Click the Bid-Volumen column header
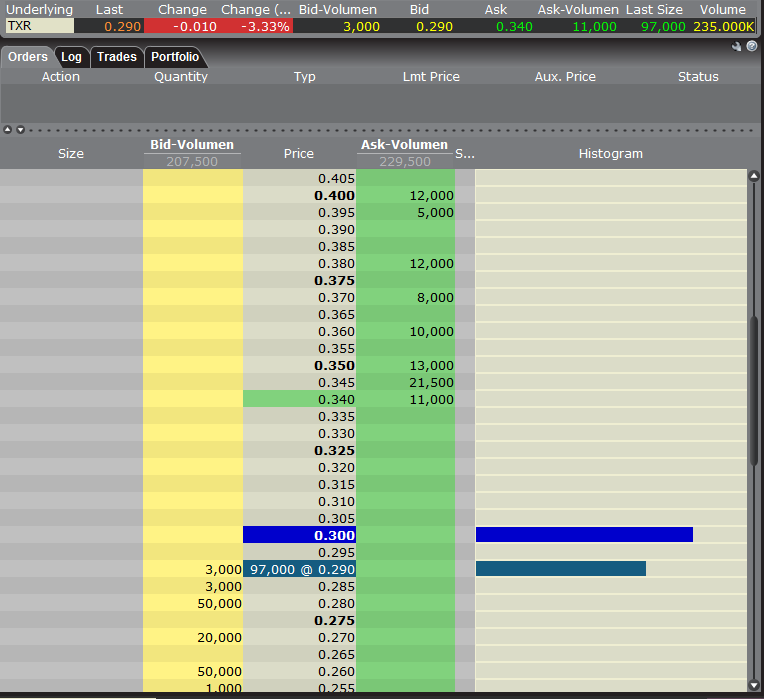This screenshot has height=699, width=764. [x=192, y=145]
